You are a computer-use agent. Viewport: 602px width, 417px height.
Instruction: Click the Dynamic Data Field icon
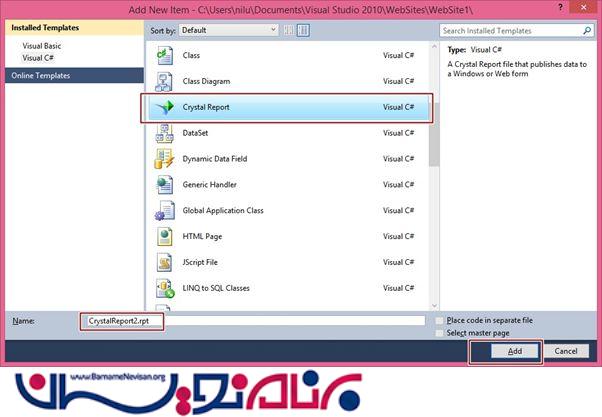(x=164, y=159)
